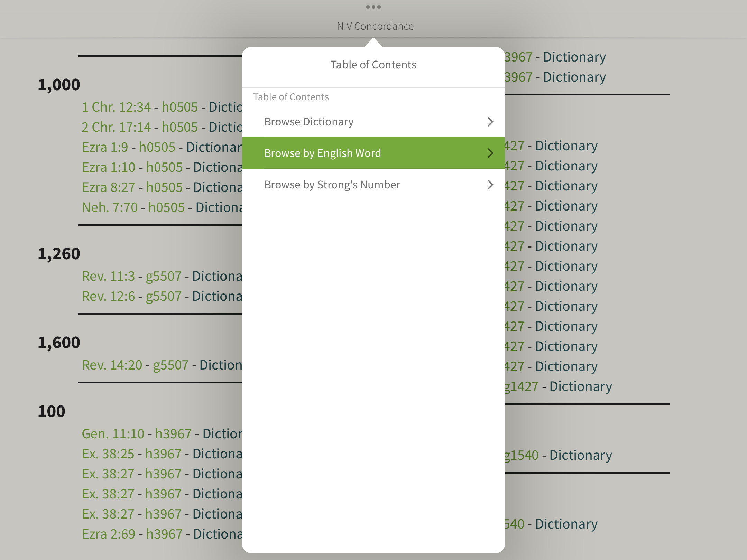The height and width of the screenshot is (560, 747).
Task: Open h3967 link beside Ezra 2:69
Action: 164,534
